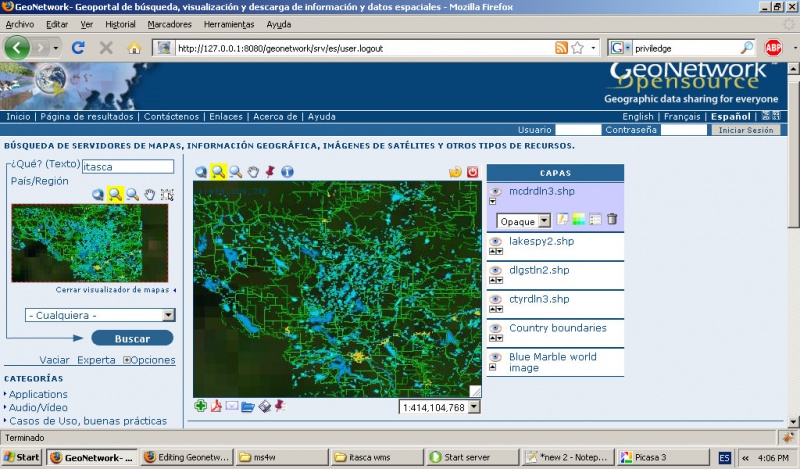
Task: Open the Marcadores menu
Action: [x=169, y=24]
